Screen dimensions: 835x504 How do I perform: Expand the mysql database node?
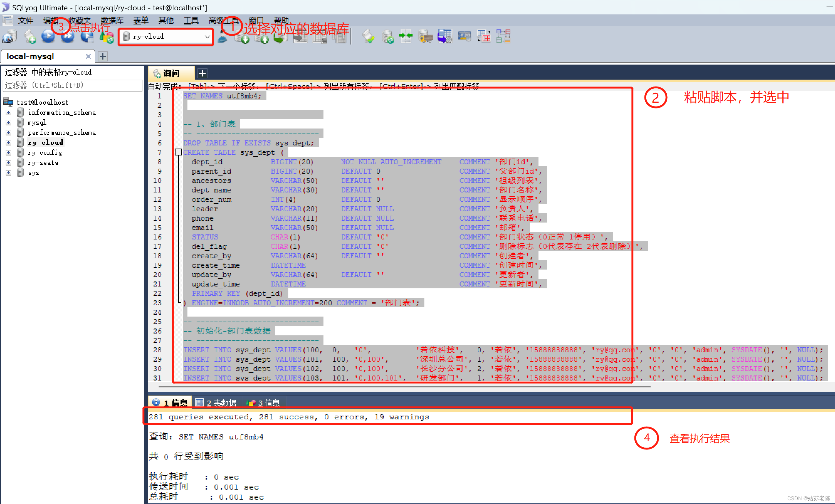click(8, 122)
